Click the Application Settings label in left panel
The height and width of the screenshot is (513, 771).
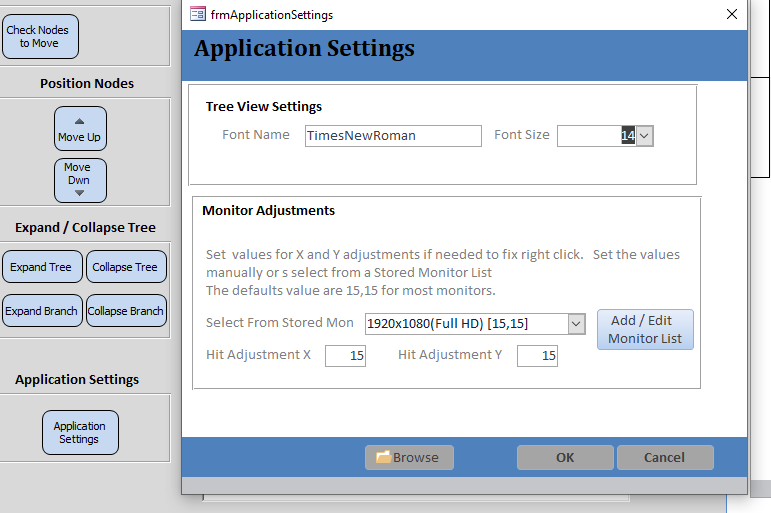tap(77, 379)
